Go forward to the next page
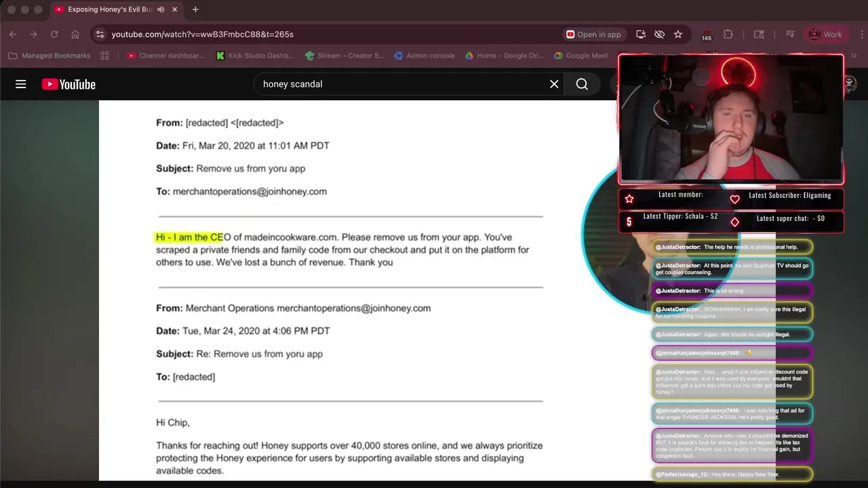Screen dimensions: 868x488 [33, 34]
